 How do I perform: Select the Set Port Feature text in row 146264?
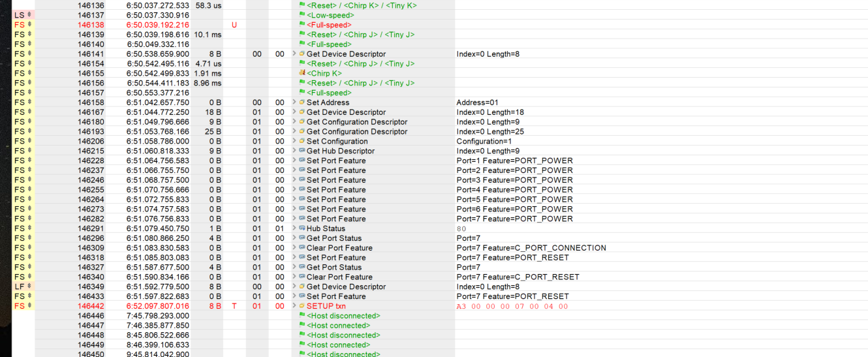coord(336,200)
